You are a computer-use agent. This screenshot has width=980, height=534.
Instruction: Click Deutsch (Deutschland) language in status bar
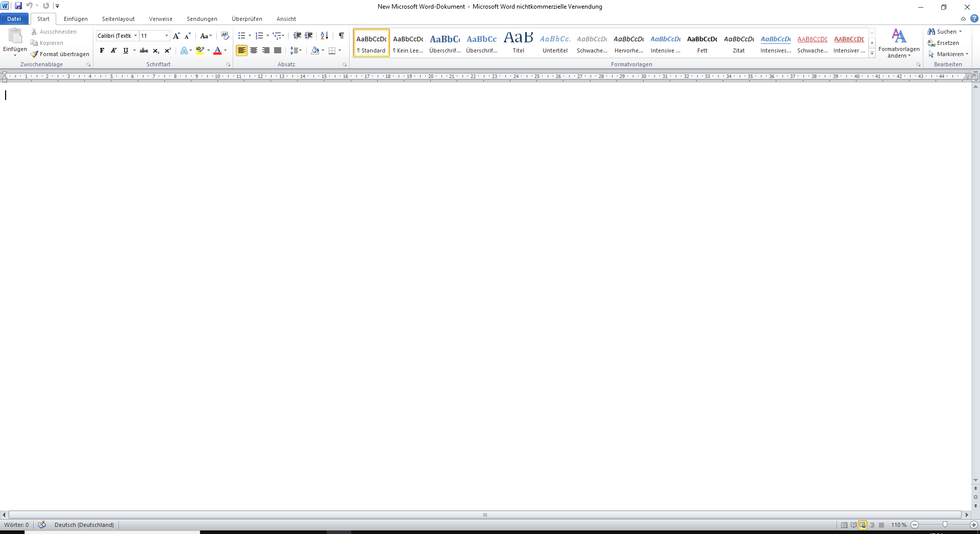84,525
